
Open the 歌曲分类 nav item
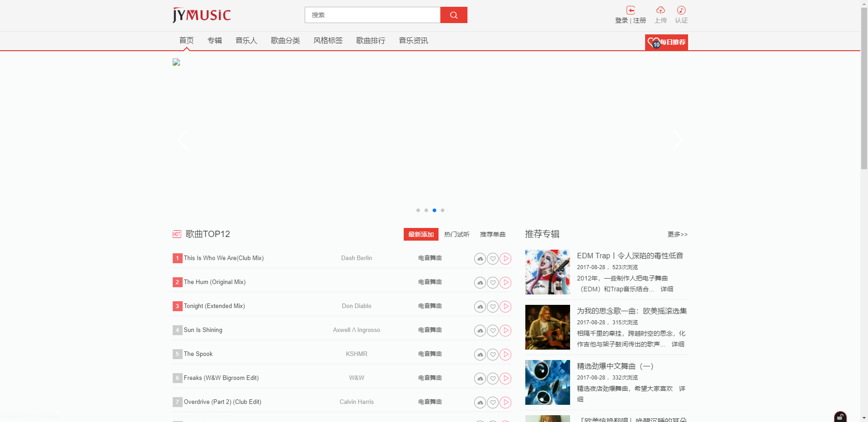pos(285,41)
